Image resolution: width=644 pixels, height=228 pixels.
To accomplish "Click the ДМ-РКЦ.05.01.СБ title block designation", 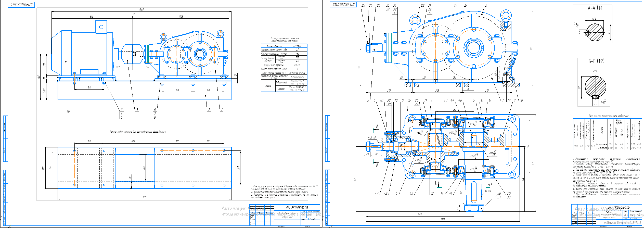I will pos(619,207).
